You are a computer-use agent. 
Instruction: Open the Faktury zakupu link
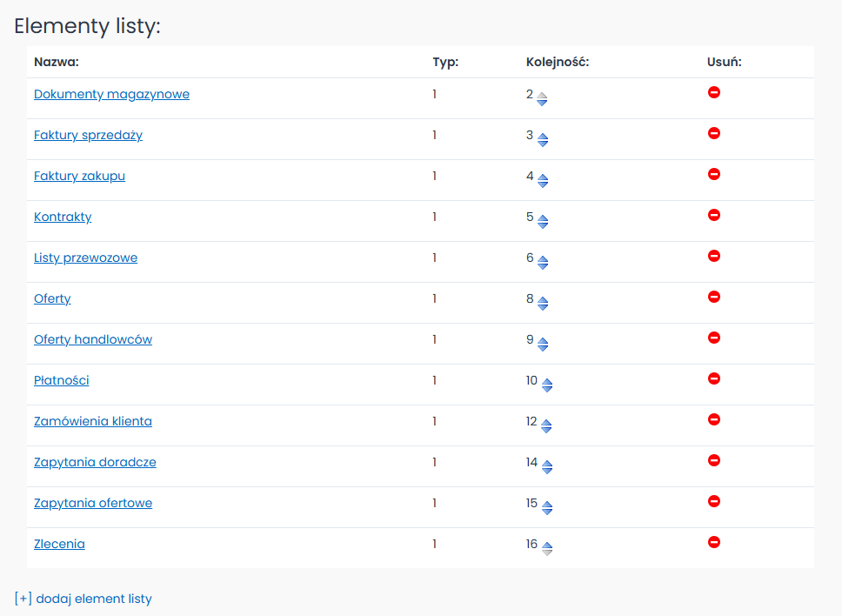tap(79, 176)
